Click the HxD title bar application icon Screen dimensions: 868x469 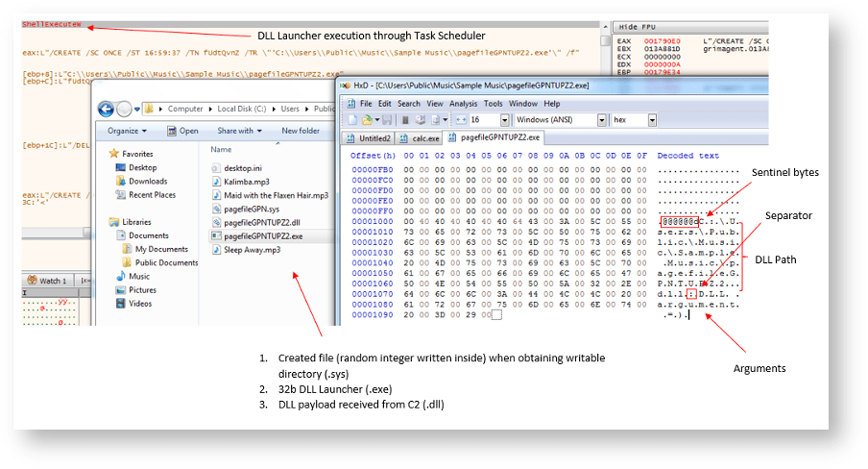pyautogui.click(x=346, y=86)
